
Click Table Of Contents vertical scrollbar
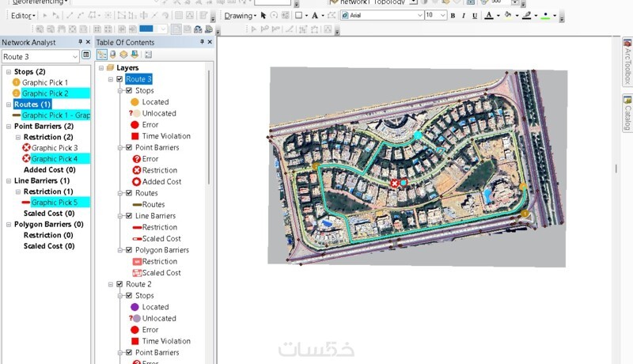[x=209, y=127]
